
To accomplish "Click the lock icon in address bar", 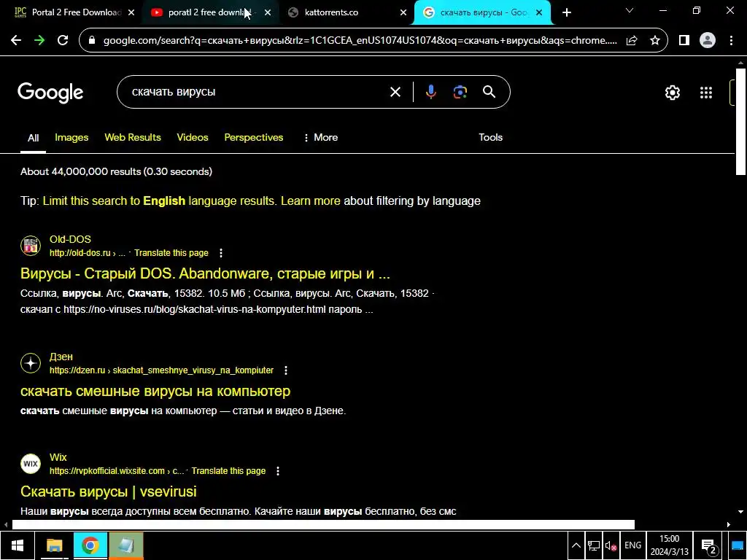I will pyautogui.click(x=93, y=41).
